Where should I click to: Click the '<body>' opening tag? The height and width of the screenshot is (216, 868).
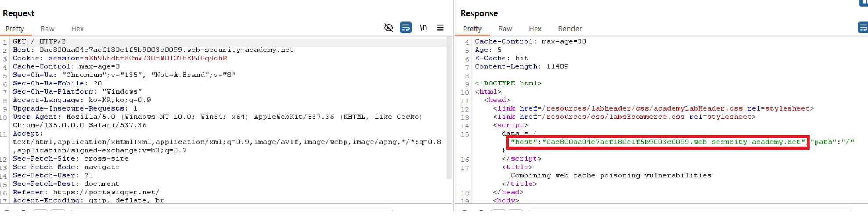[506, 200]
